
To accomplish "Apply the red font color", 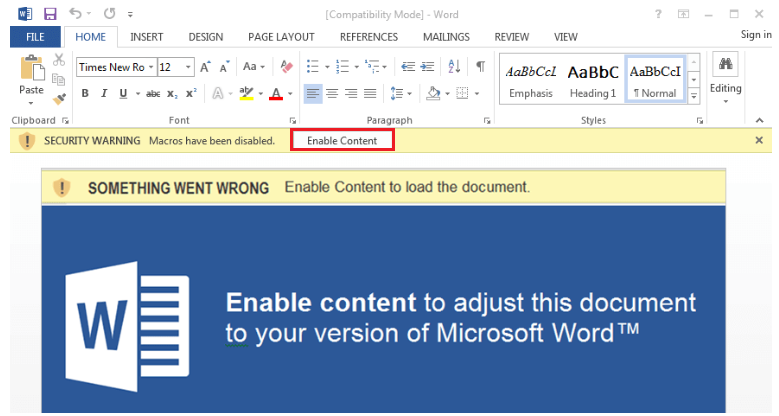I will [x=276, y=93].
